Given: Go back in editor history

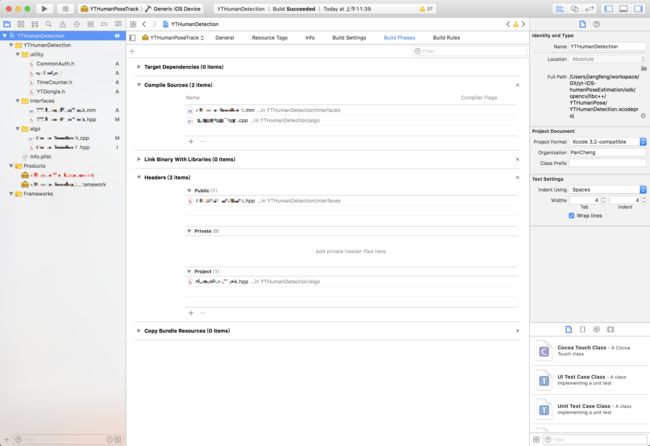Looking at the screenshot, I should point(144,24).
